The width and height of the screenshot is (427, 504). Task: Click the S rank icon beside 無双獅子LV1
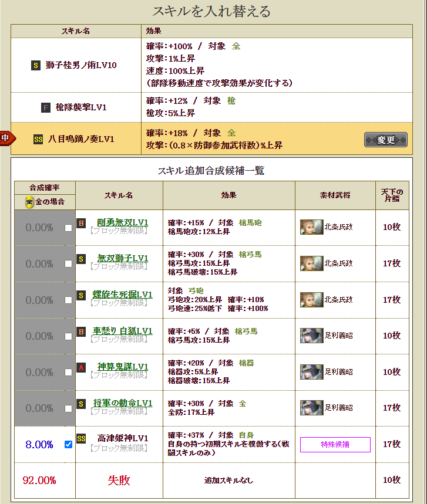click(x=81, y=259)
